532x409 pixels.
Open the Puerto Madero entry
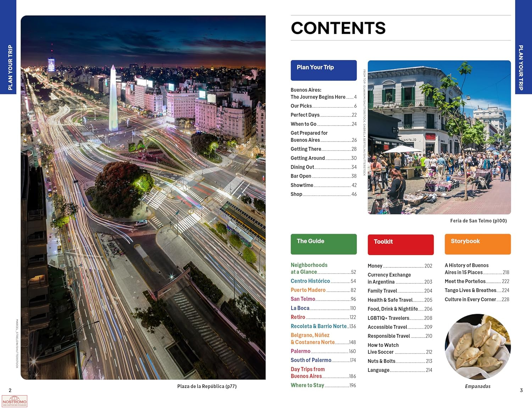pyautogui.click(x=308, y=290)
